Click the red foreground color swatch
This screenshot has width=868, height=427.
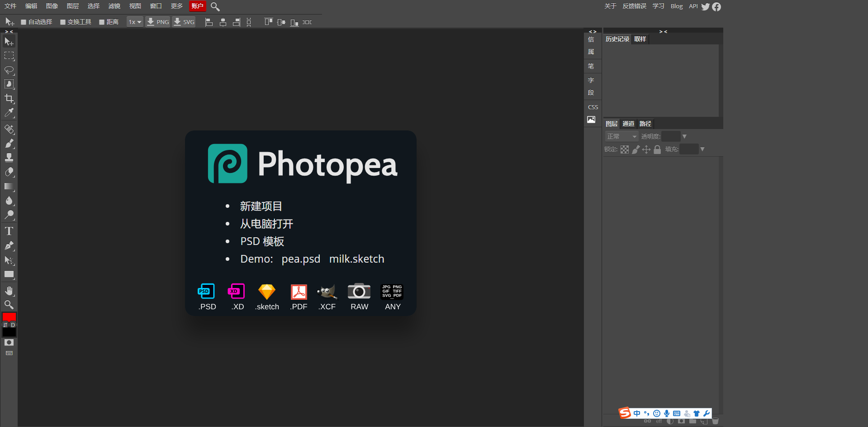(9, 317)
